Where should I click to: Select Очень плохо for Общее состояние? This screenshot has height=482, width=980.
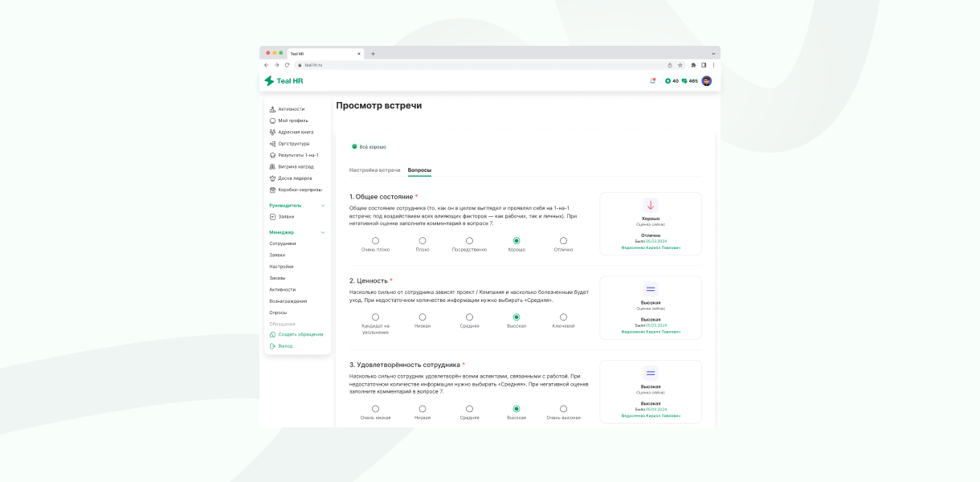(375, 240)
